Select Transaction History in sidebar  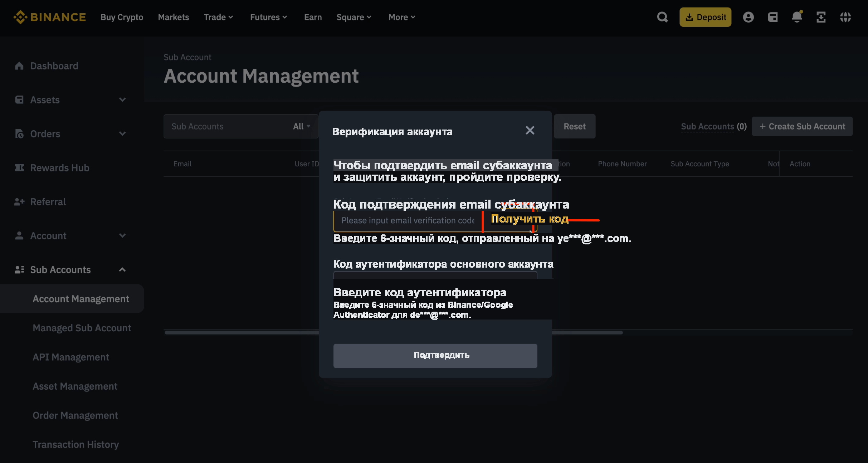(76, 444)
